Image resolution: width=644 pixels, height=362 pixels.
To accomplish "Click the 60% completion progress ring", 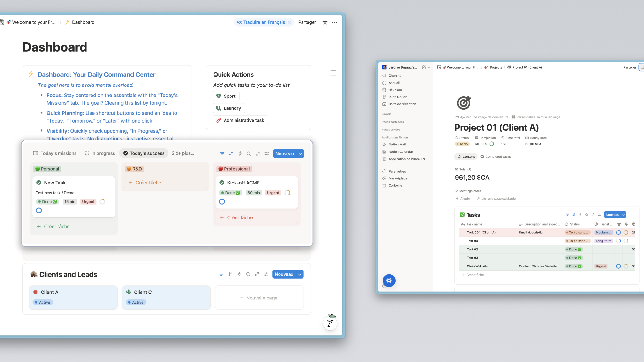I will (492, 144).
